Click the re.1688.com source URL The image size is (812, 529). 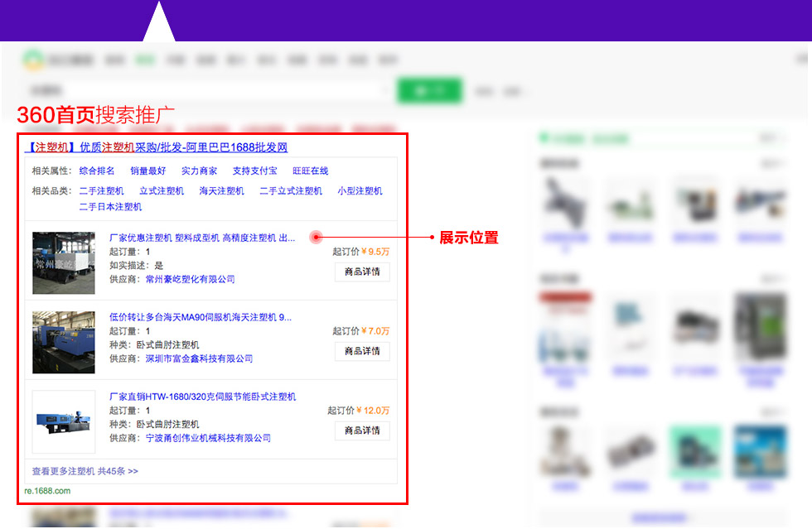[x=47, y=491]
